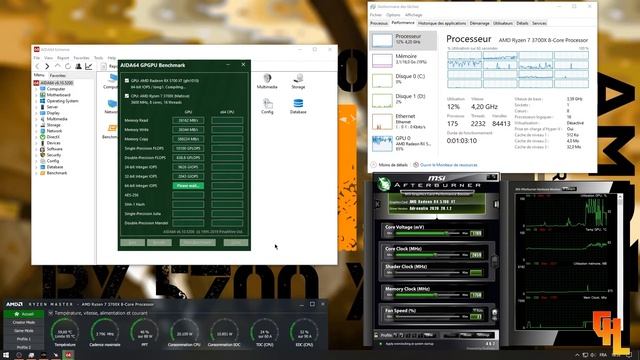The image size is (640, 360).
Task: Select Game Mode in Ryzen Master
Action: pos(24,331)
